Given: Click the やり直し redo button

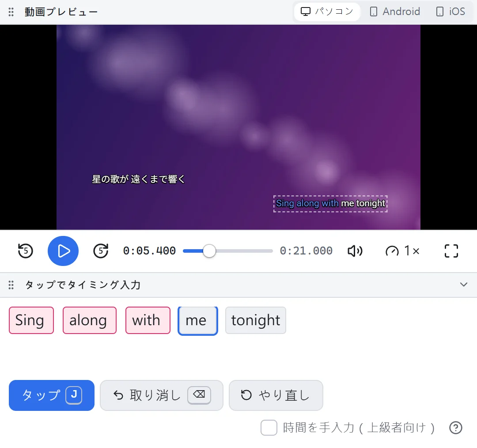Looking at the screenshot, I should [x=276, y=395].
